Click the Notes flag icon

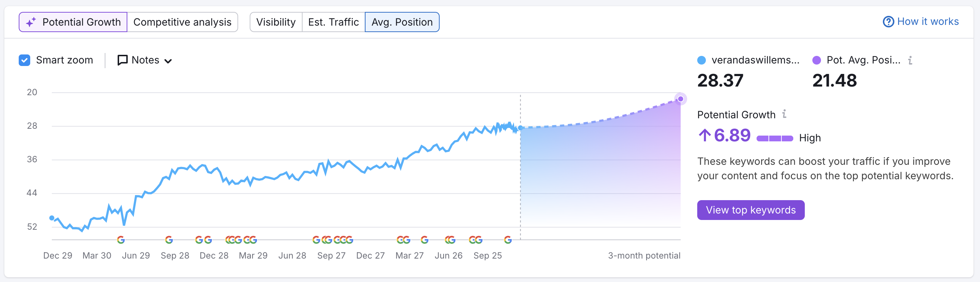(x=122, y=60)
